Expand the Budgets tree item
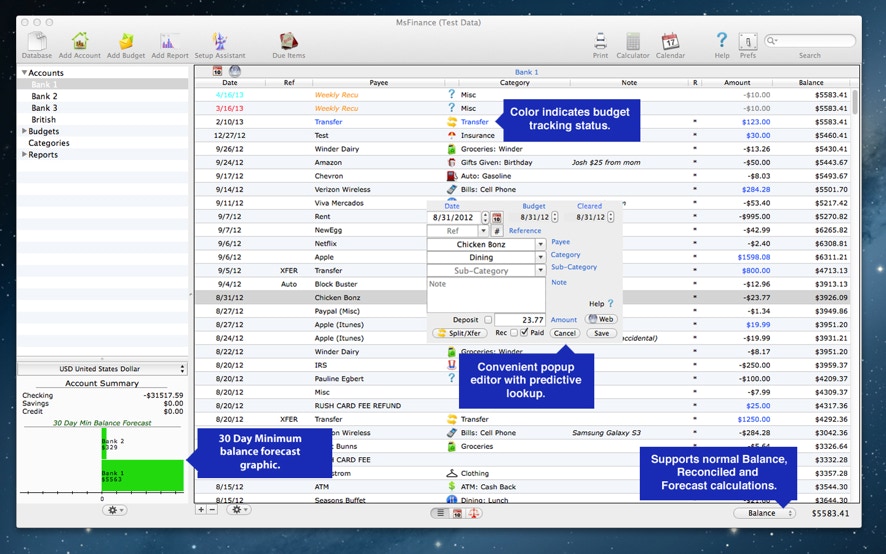Image resolution: width=886 pixels, height=554 pixels. tap(25, 131)
